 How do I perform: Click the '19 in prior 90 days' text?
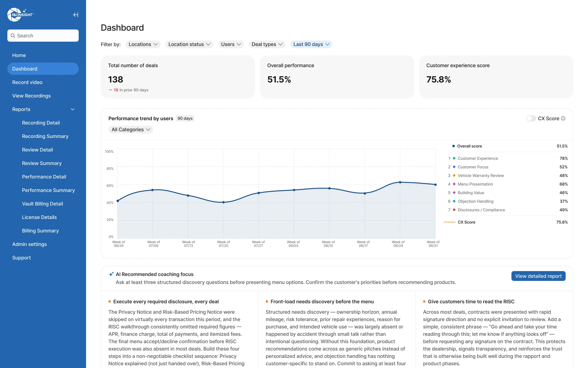click(129, 90)
